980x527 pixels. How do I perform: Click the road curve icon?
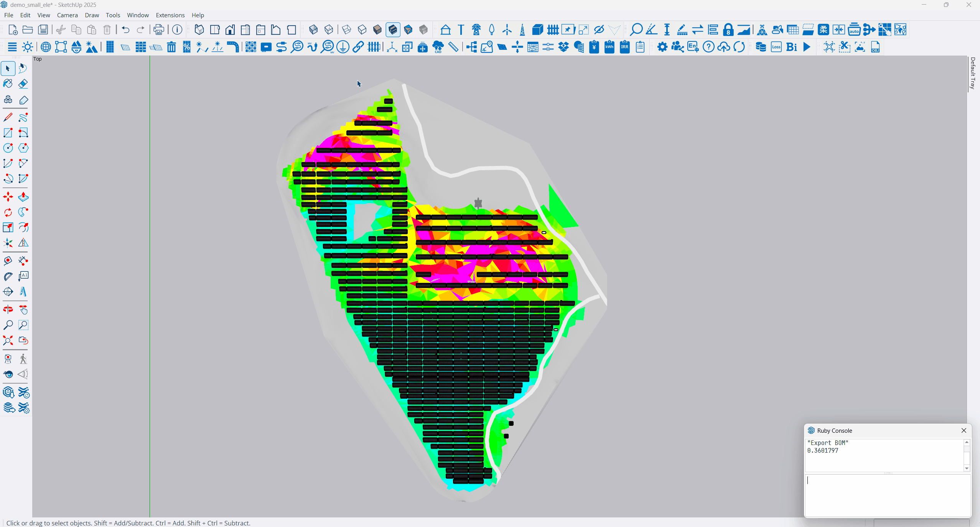coord(232,47)
